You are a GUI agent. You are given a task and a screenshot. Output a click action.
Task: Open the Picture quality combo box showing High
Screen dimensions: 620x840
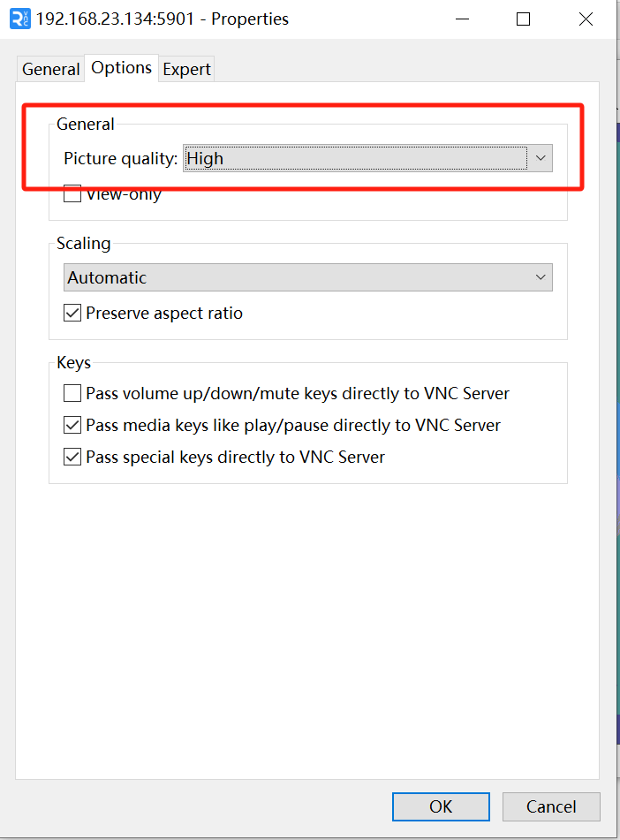(367, 158)
